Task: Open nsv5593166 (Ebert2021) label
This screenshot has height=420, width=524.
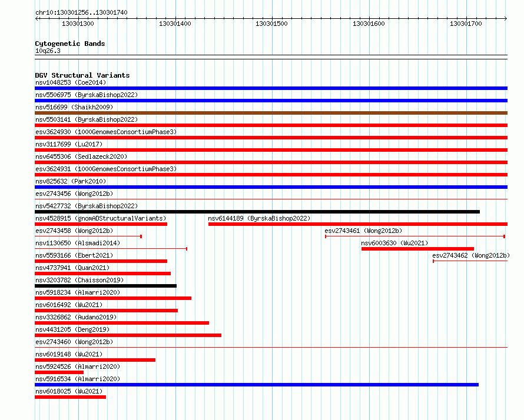Action: coord(74,255)
